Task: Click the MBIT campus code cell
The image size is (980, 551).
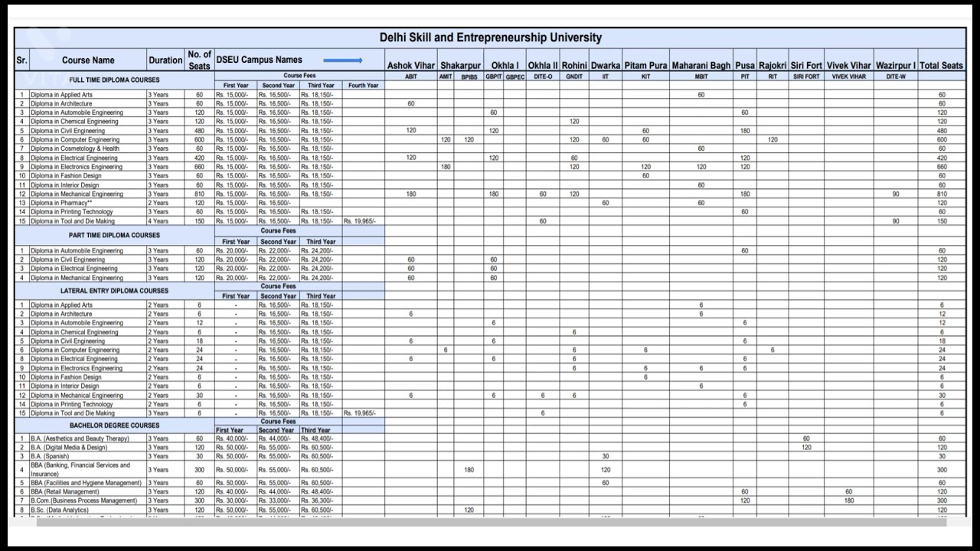Action: click(701, 77)
